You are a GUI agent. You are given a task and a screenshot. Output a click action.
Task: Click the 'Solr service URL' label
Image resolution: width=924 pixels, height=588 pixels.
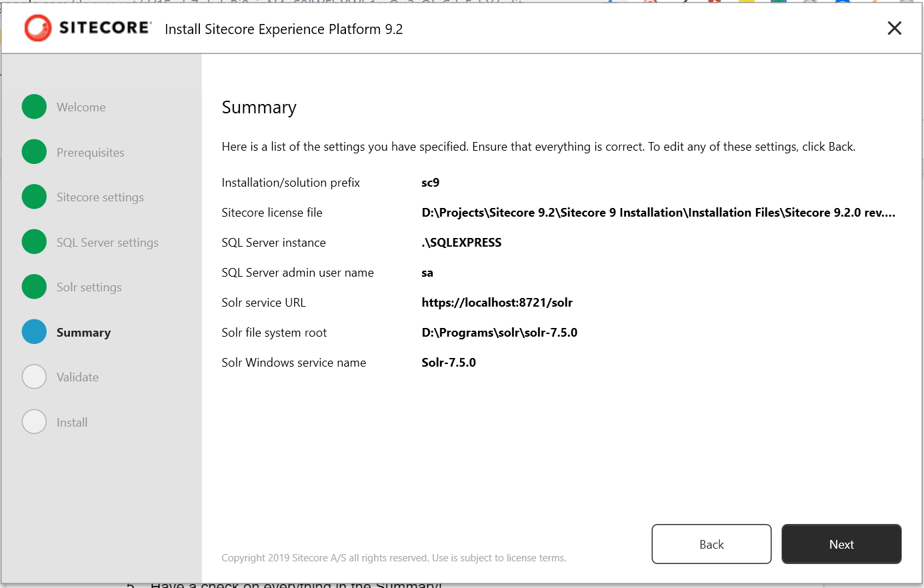264,303
